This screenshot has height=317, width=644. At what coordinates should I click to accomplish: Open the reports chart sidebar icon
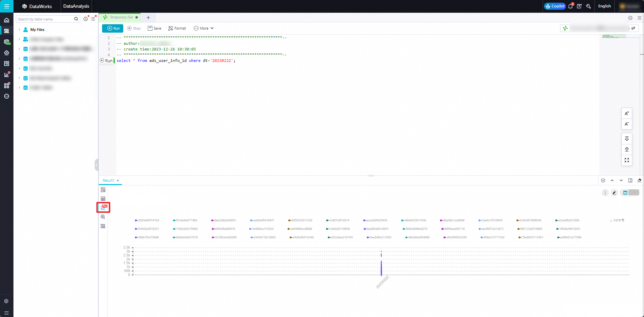point(6,74)
